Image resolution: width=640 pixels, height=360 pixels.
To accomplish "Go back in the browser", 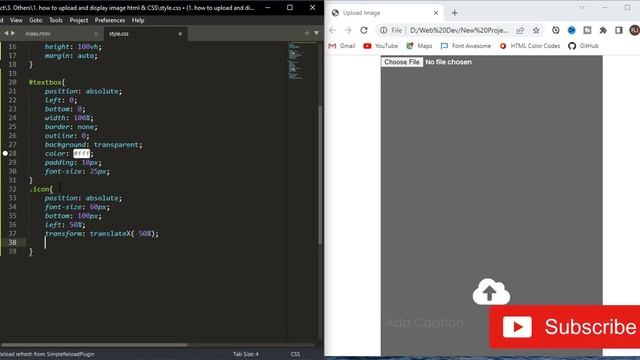I will (332, 30).
